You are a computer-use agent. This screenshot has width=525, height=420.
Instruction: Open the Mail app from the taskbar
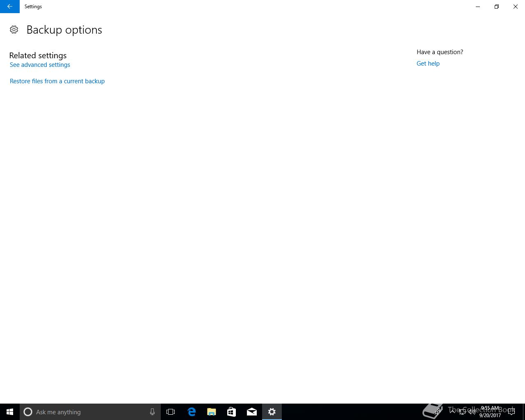[252, 412]
